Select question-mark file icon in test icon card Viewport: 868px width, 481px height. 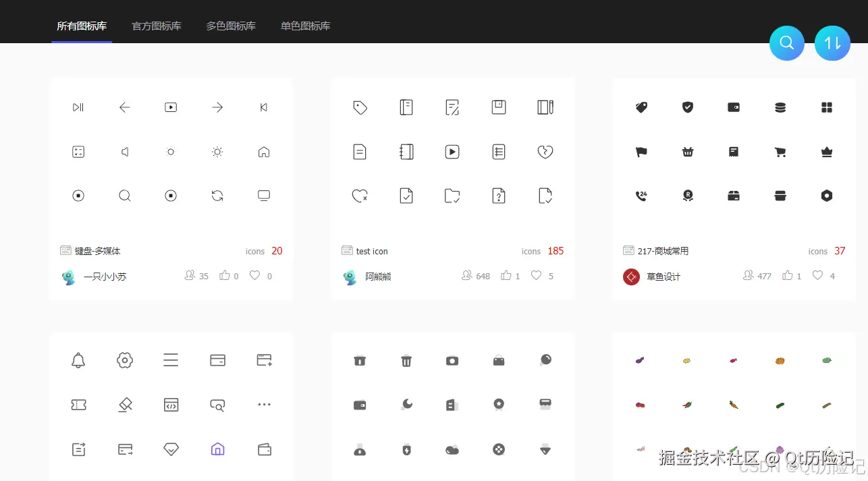[x=499, y=196]
